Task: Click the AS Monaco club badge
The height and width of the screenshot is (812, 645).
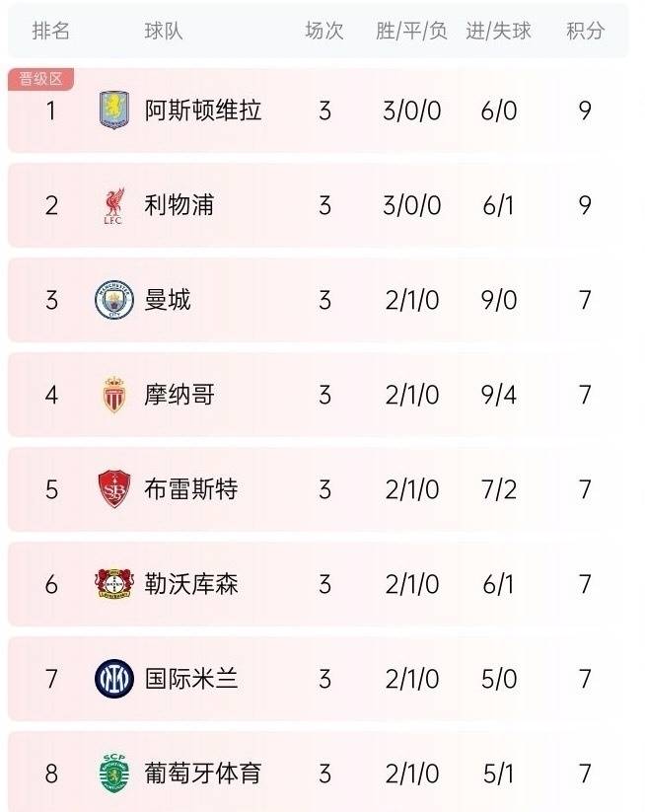Action: click(115, 395)
